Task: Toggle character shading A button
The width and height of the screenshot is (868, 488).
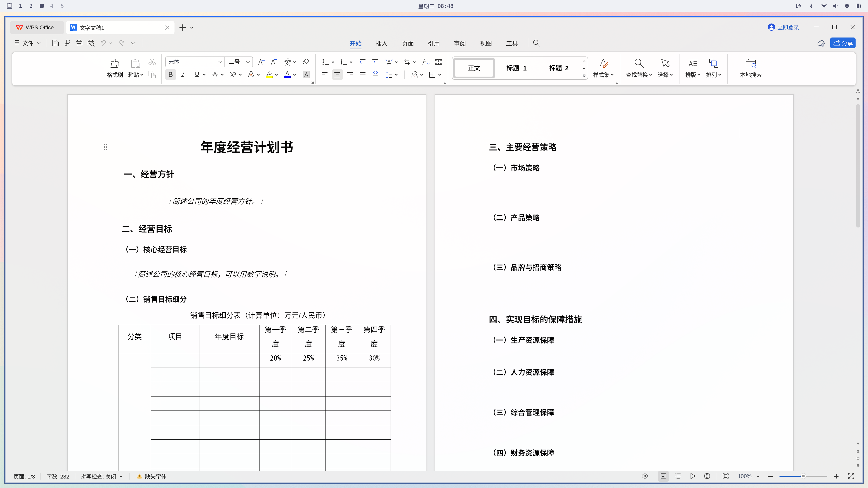Action: (306, 75)
